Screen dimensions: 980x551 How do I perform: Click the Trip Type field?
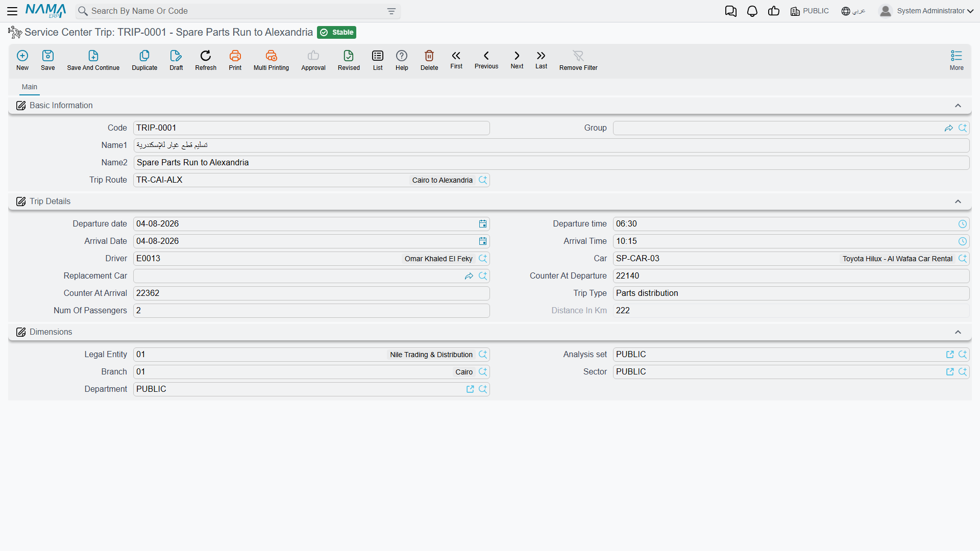[791, 293]
